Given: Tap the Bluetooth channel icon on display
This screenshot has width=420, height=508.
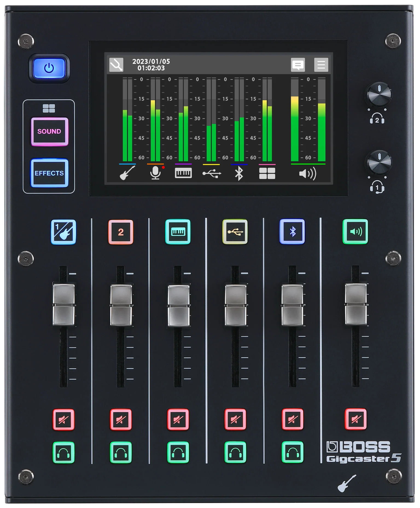Looking at the screenshot, I should [239, 173].
